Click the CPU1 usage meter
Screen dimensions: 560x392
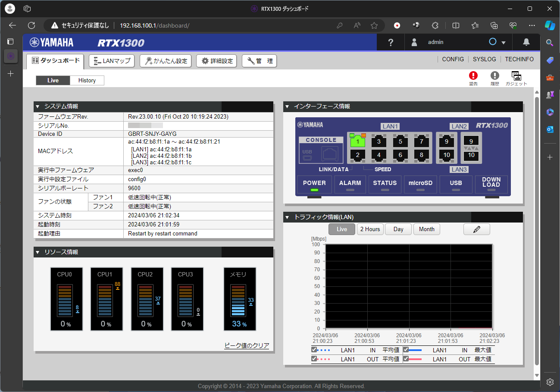[x=106, y=299]
